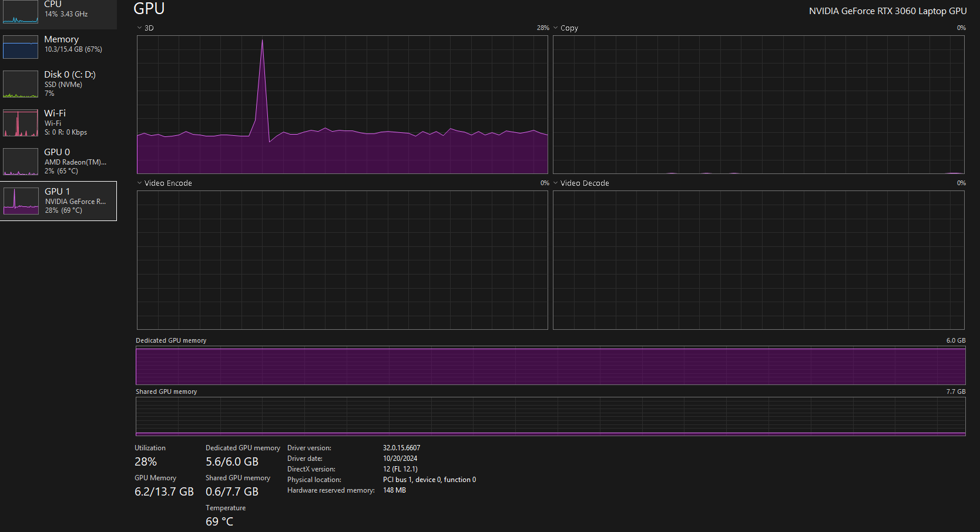
Task: Open the Memory performance item
Action: [x=59, y=47]
